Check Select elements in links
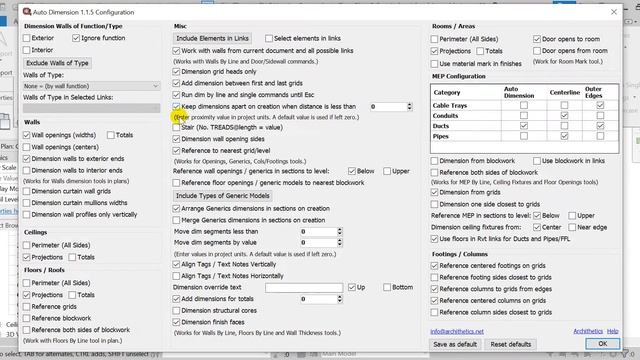 tap(269, 38)
